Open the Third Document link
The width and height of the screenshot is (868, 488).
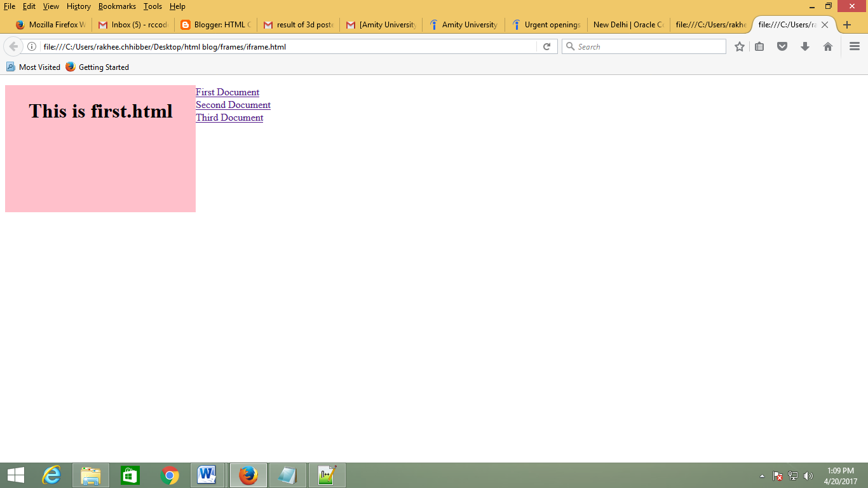click(x=229, y=118)
